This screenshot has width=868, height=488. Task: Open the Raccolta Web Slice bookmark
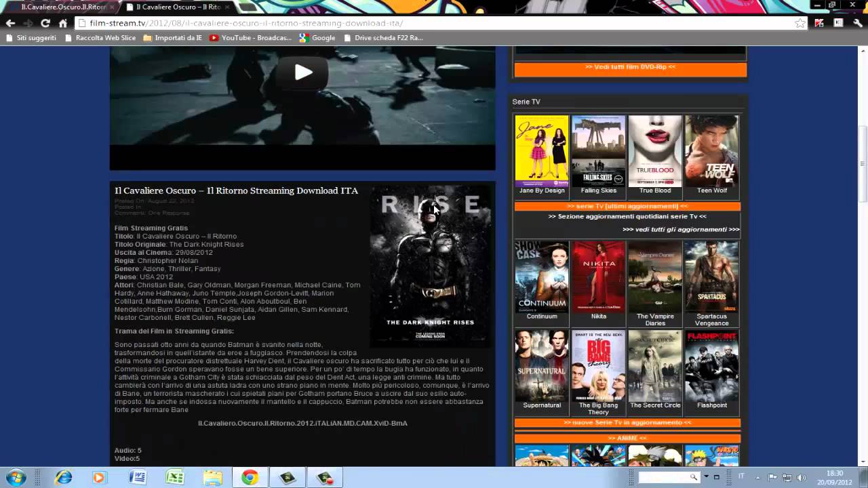pos(100,38)
